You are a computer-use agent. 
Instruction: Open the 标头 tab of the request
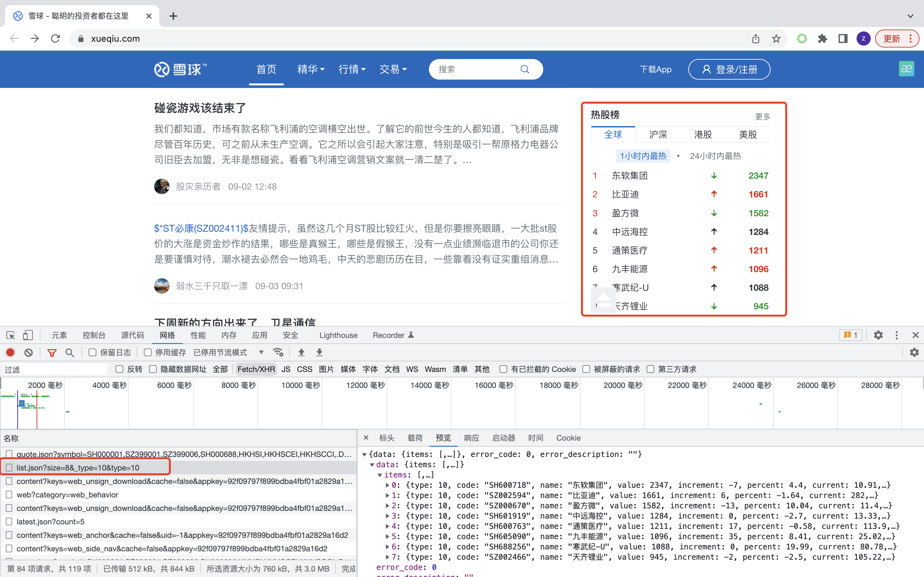(x=387, y=438)
